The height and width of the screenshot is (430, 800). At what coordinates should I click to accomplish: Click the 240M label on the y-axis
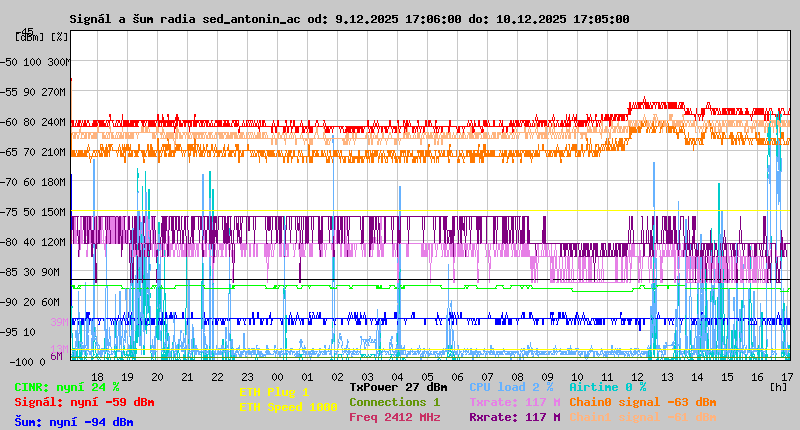[52, 122]
